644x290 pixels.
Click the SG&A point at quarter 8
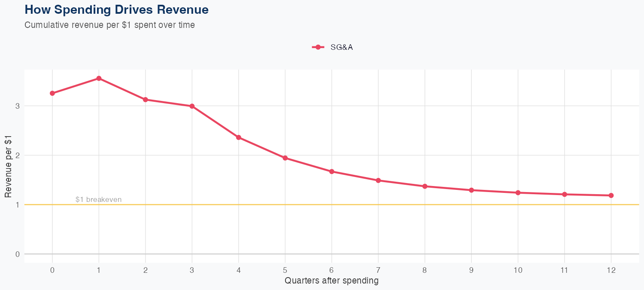(x=425, y=186)
